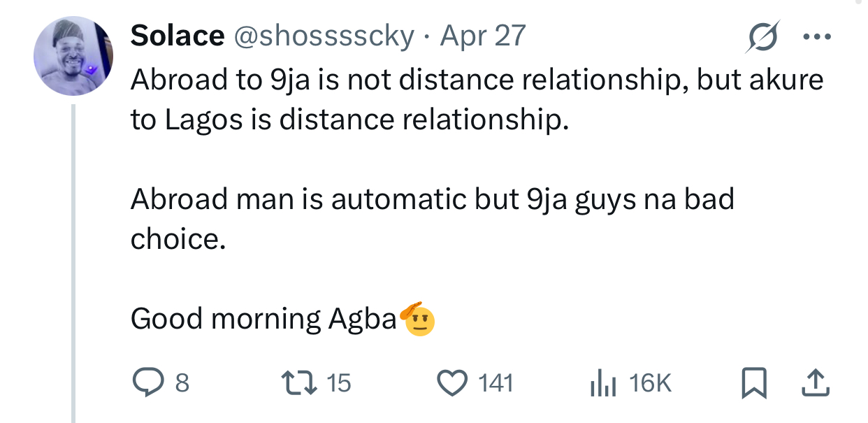Click the "Abroad man is automatic" paragraph

click(432, 219)
